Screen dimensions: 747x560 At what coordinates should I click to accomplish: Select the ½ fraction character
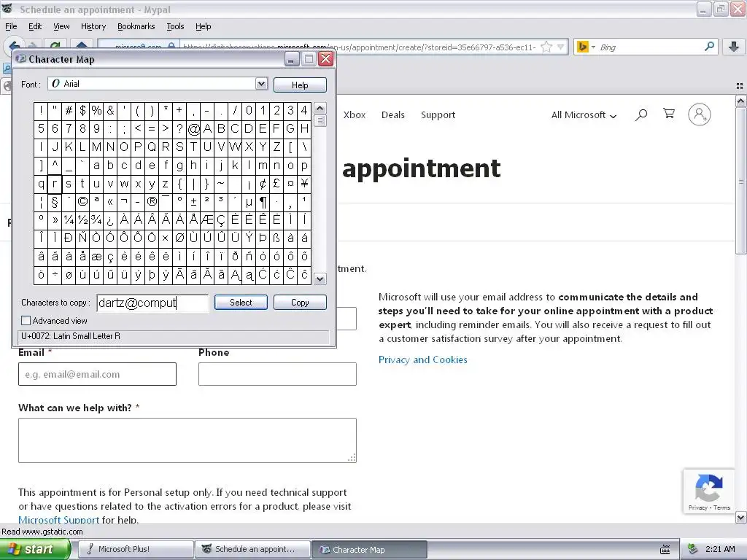tap(82, 220)
